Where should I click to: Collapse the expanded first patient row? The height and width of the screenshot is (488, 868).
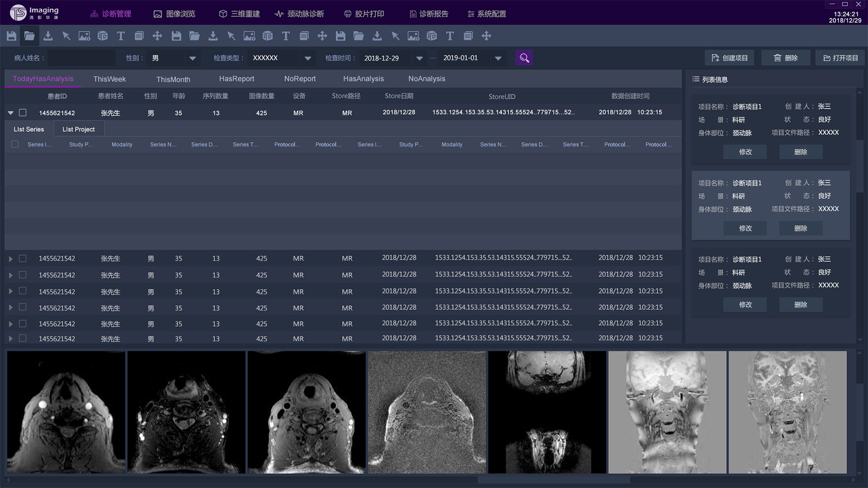[x=10, y=112]
